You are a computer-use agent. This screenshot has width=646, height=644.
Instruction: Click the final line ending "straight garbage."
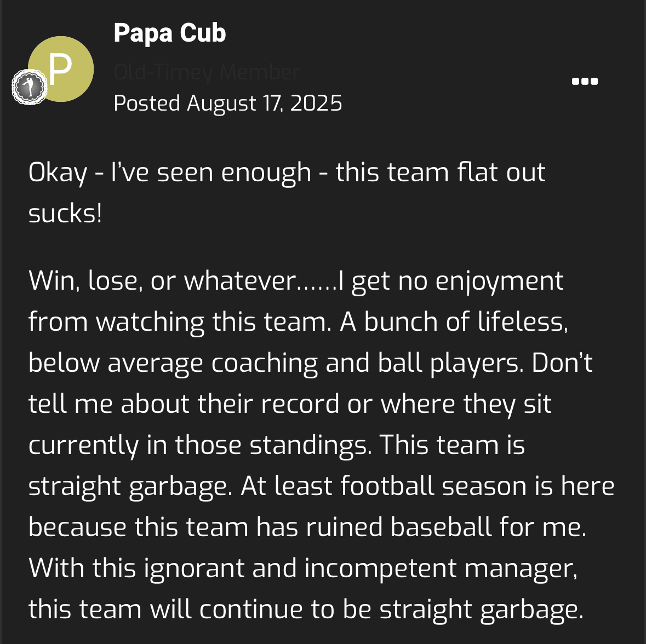[x=306, y=609]
